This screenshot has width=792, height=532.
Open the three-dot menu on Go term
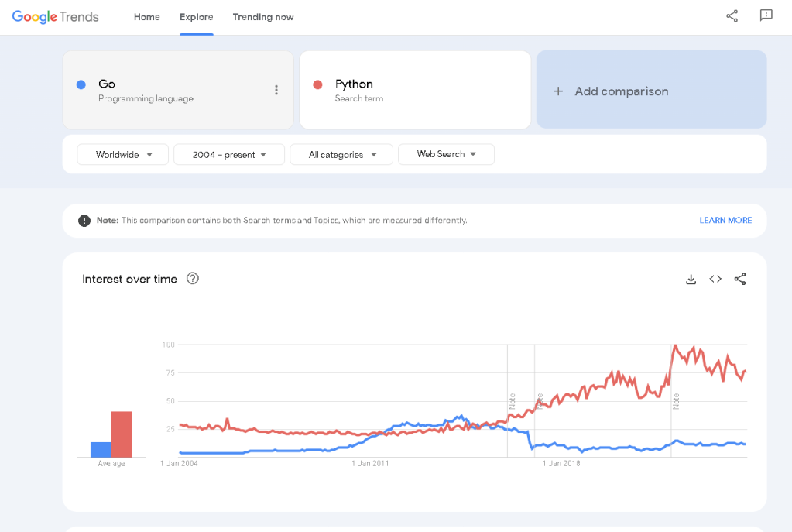[x=276, y=90]
